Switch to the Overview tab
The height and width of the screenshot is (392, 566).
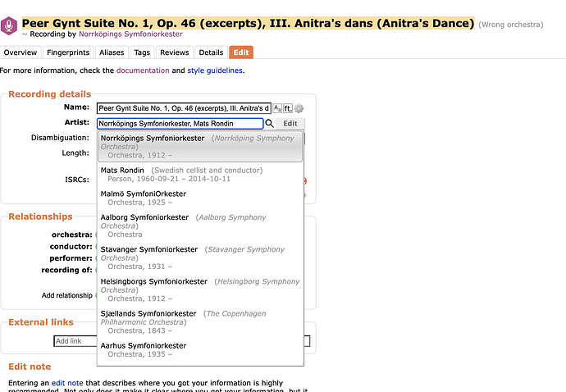pyautogui.click(x=21, y=52)
